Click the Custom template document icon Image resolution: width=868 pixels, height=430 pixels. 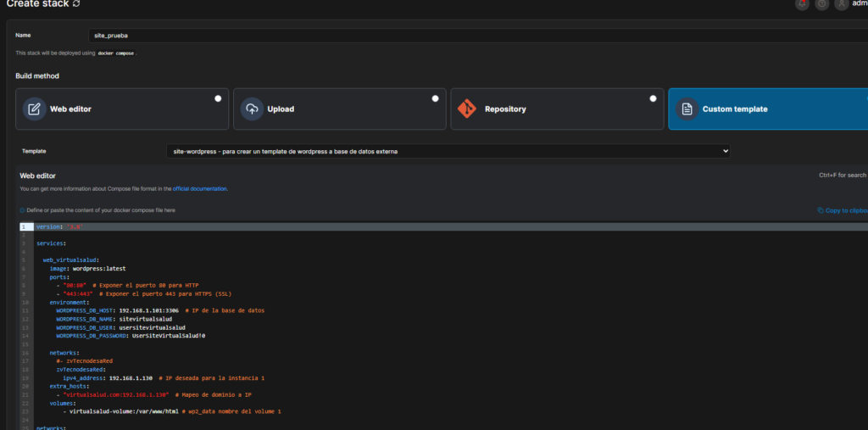687,109
